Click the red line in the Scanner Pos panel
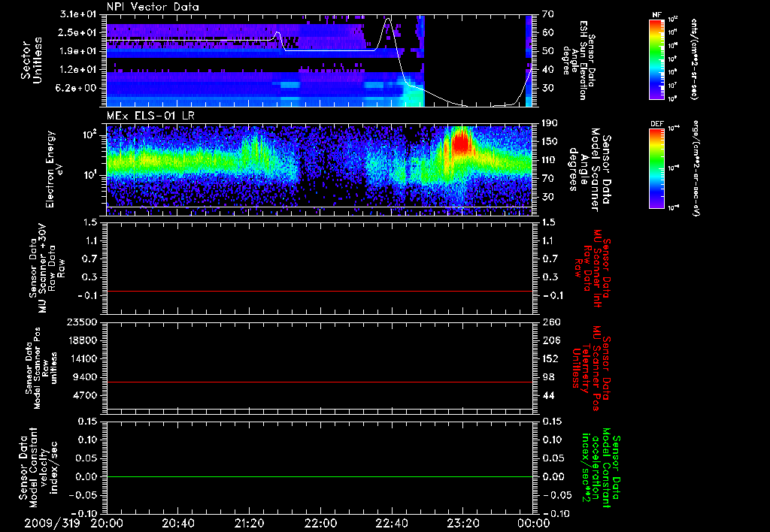 click(x=320, y=382)
